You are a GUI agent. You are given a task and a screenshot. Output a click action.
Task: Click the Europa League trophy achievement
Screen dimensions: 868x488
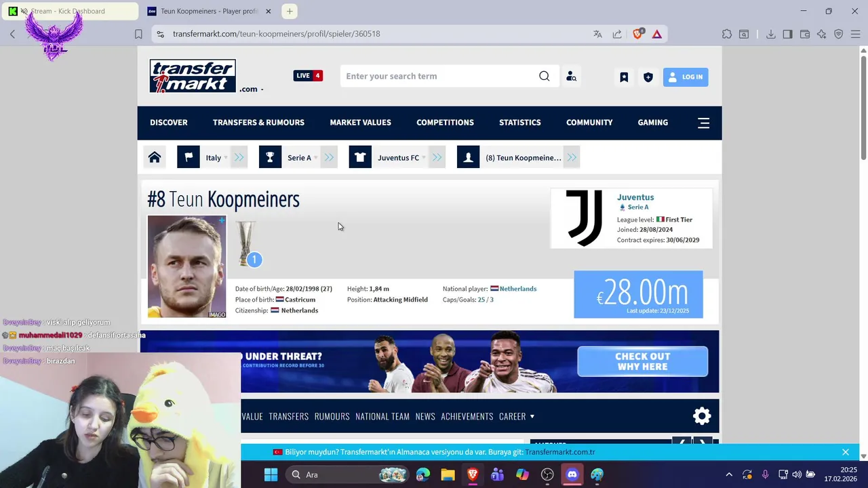pos(247,243)
